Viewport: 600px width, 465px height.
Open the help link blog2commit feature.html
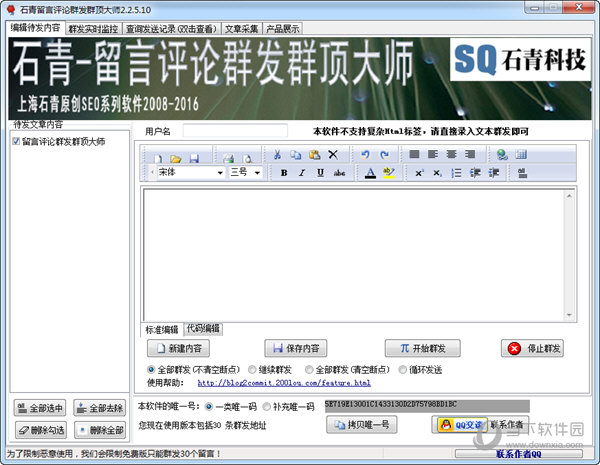(x=284, y=383)
